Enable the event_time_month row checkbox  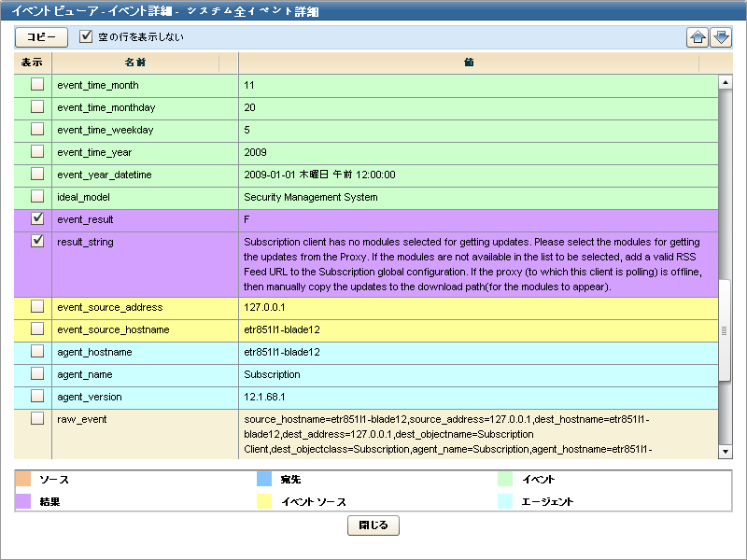coord(37,84)
